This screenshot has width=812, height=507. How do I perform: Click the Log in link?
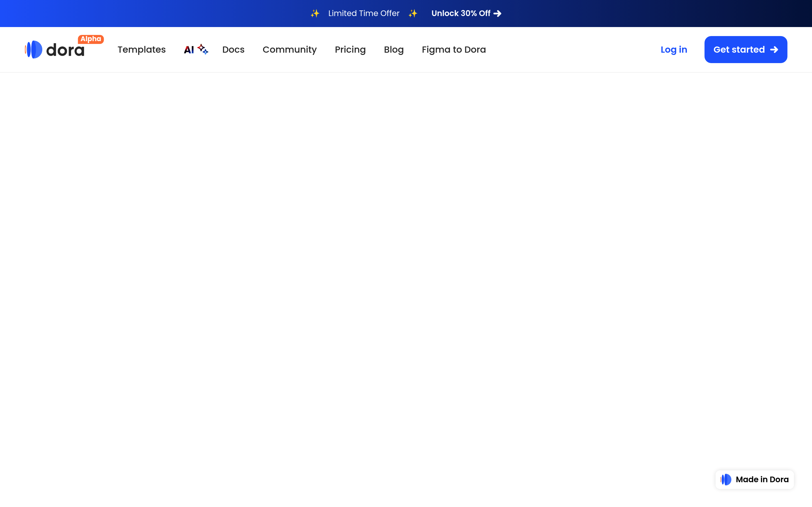coord(674,50)
